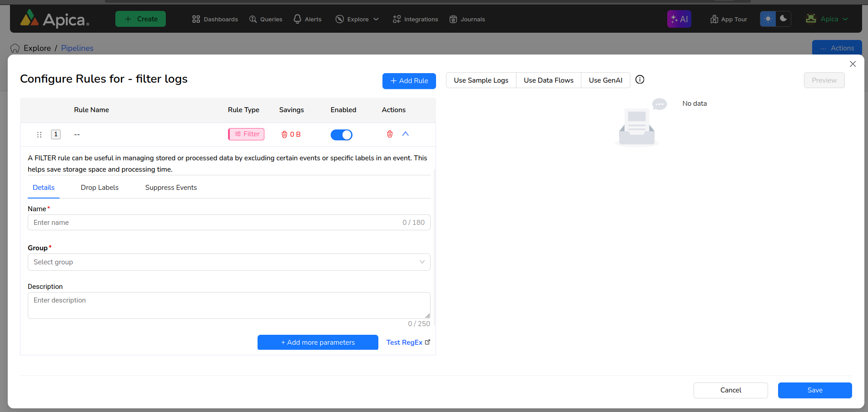Viewport: 868px width, 412px height.
Task: Expand the Explore menu in navbar
Action: pyautogui.click(x=357, y=19)
